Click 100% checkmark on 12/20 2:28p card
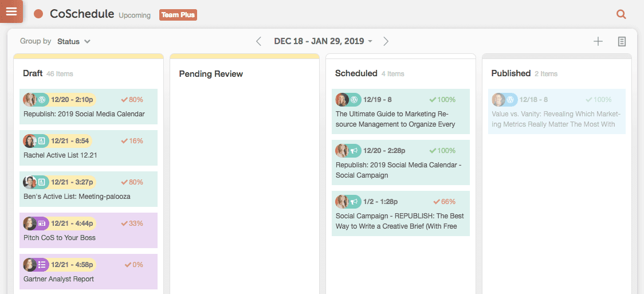The image size is (644, 294). [433, 151]
